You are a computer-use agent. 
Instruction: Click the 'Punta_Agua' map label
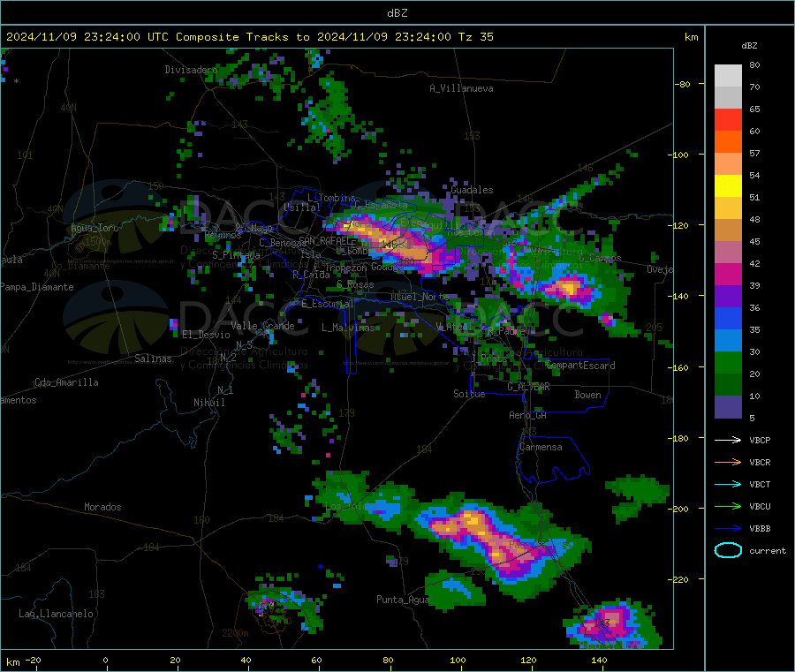403,600
